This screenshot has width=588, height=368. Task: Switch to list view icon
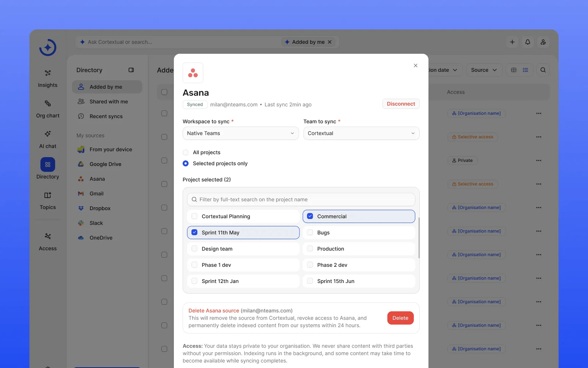526,70
